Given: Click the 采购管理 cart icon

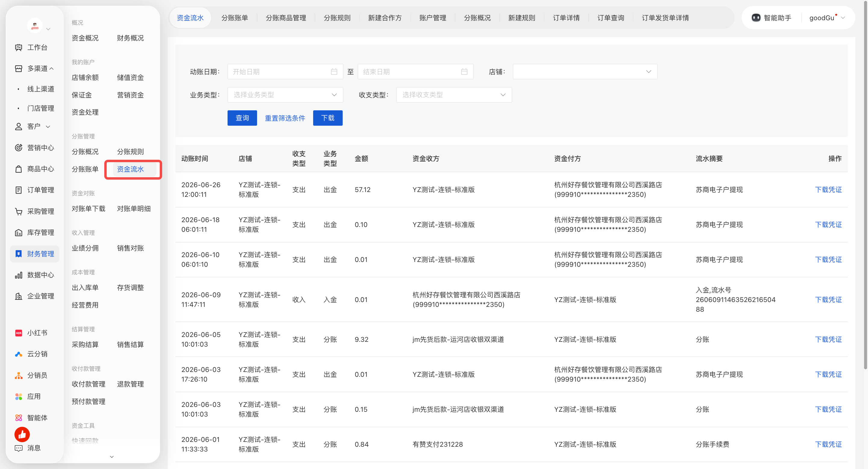Looking at the screenshot, I should 18,211.
